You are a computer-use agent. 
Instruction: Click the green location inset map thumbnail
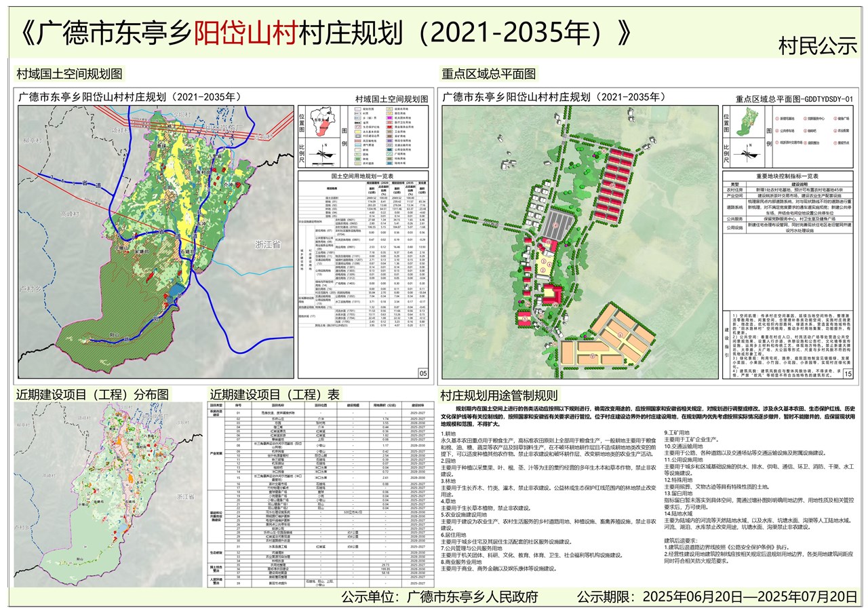[747, 122]
